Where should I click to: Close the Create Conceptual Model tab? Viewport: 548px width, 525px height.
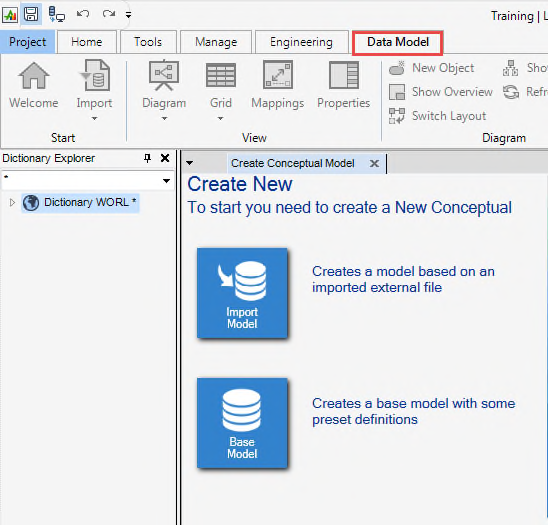click(x=374, y=163)
